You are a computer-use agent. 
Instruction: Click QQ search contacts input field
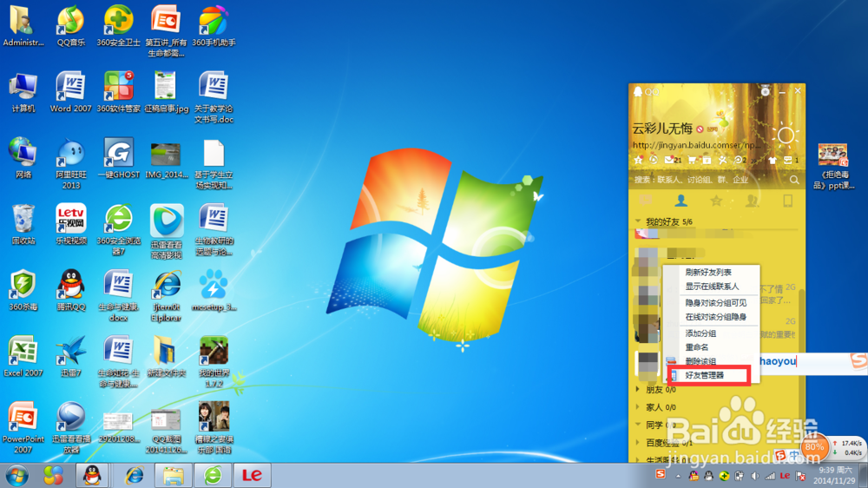(x=710, y=180)
